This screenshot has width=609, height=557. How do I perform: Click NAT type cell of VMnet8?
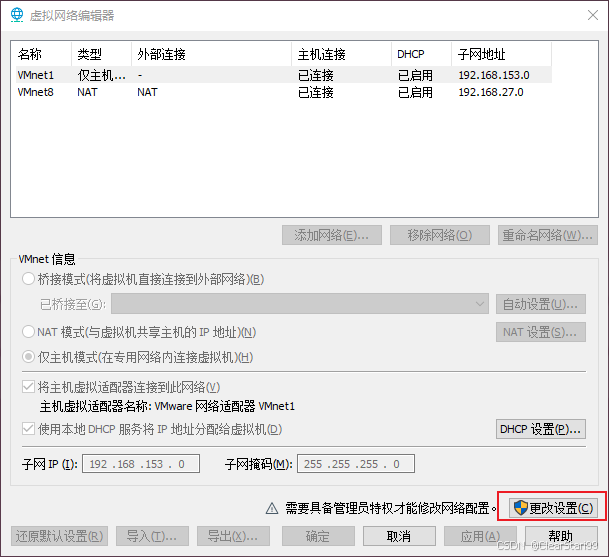[87, 92]
